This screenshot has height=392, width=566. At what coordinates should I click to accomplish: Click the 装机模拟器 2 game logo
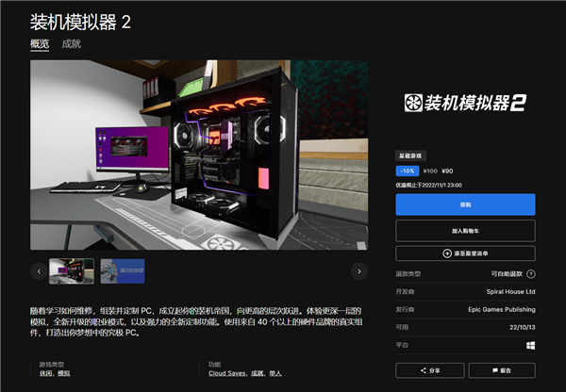(x=464, y=103)
